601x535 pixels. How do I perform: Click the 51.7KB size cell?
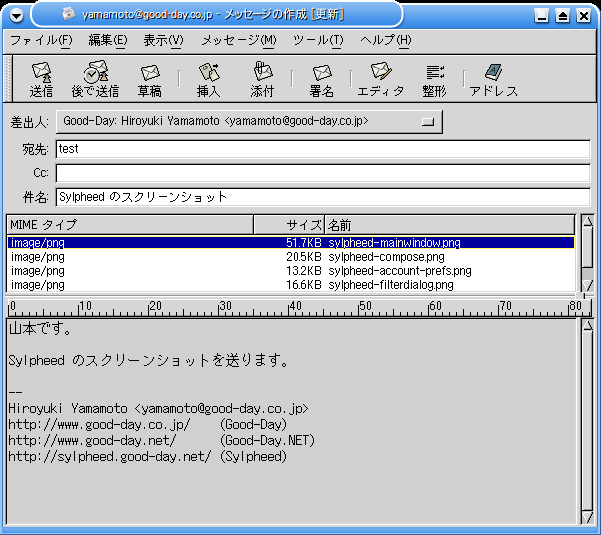pos(304,243)
